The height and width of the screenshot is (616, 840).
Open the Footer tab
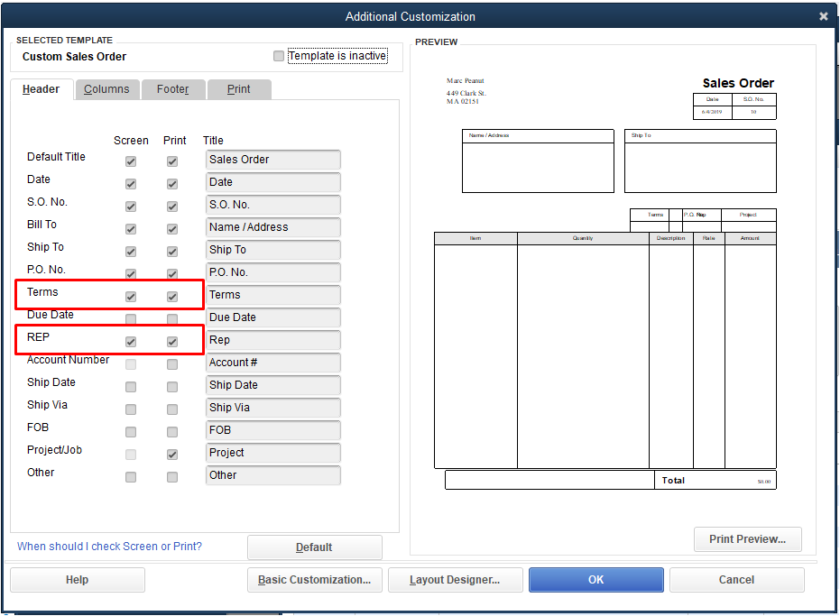point(173,89)
